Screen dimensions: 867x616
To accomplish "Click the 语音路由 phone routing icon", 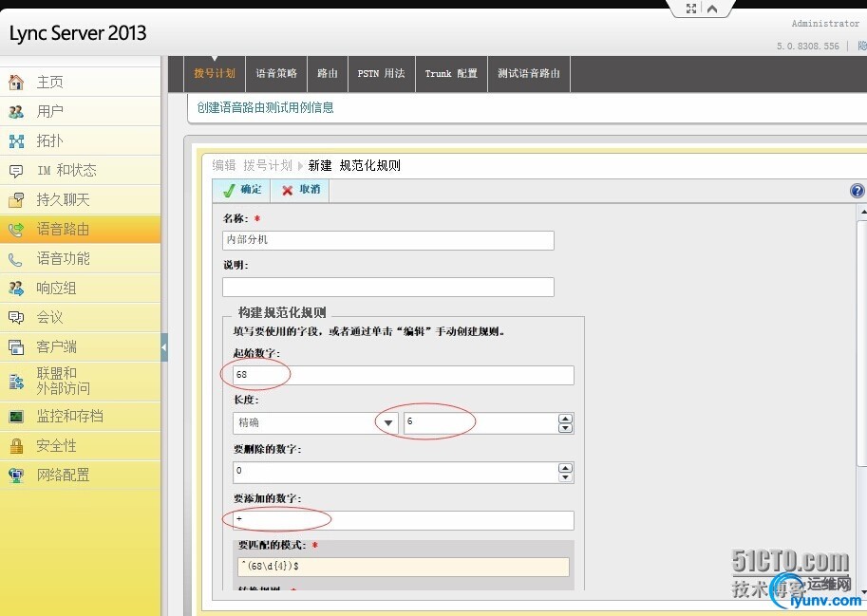I will click(16, 230).
